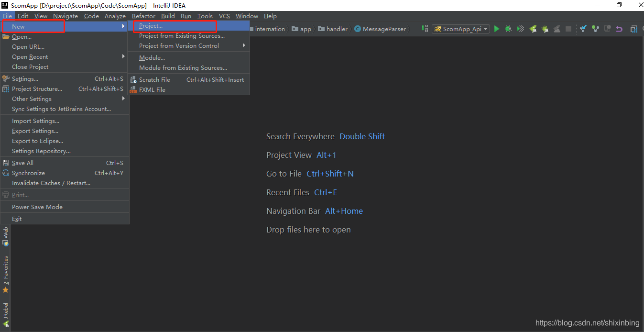The width and height of the screenshot is (644, 332).
Task: Choose Open... in File menu
Action: (x=65, y=36)
